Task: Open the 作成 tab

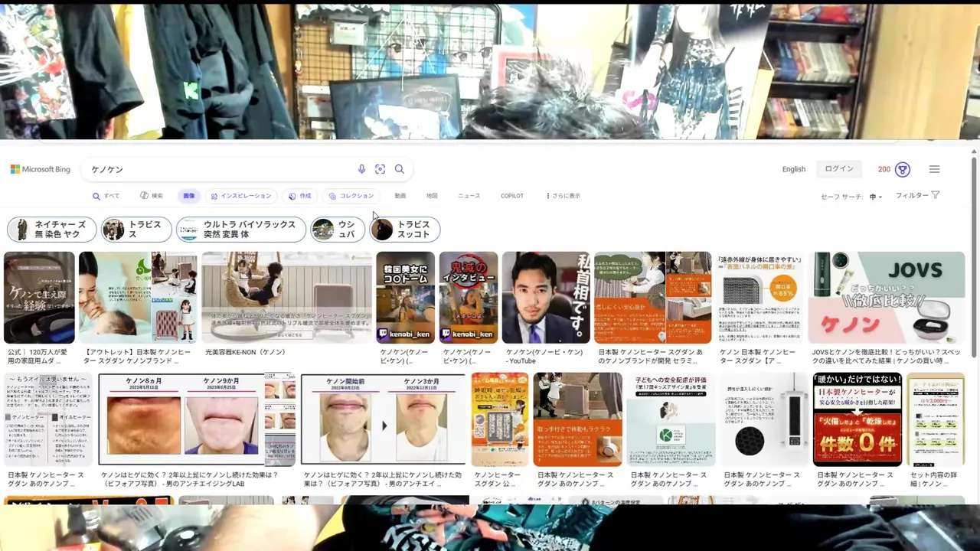Action: tap(300, 196)
